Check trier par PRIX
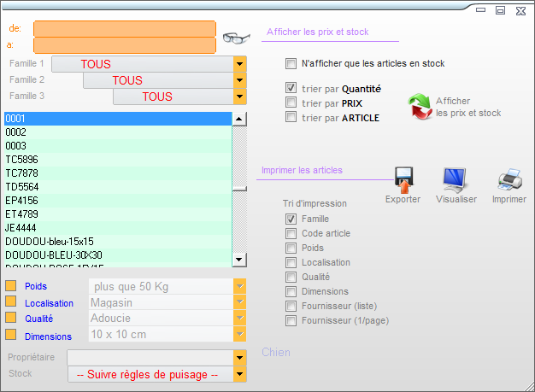This screenshot has height=392, width=535. pyautogui.click(x=291, y=102)
